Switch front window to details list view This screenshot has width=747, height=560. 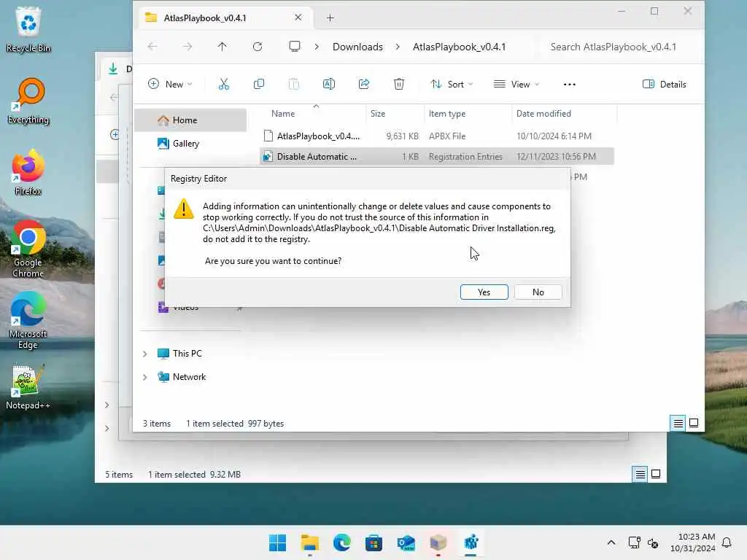click(678, 423)
